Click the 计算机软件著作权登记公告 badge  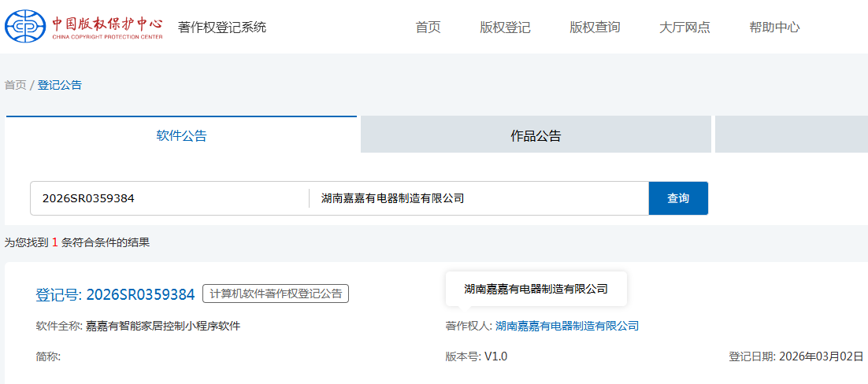(x=276, y=294)
